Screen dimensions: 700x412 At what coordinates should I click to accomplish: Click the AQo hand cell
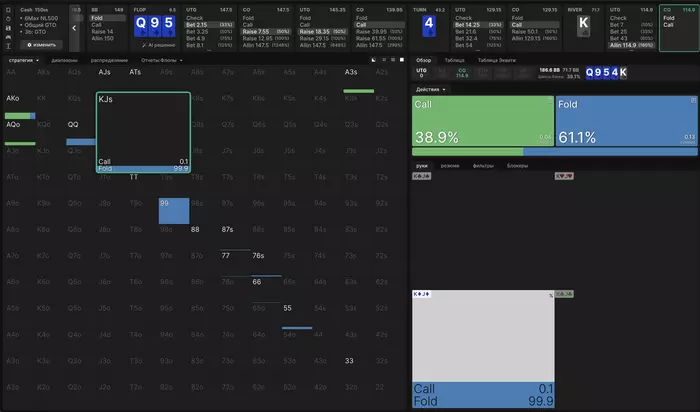pos(20,132)
